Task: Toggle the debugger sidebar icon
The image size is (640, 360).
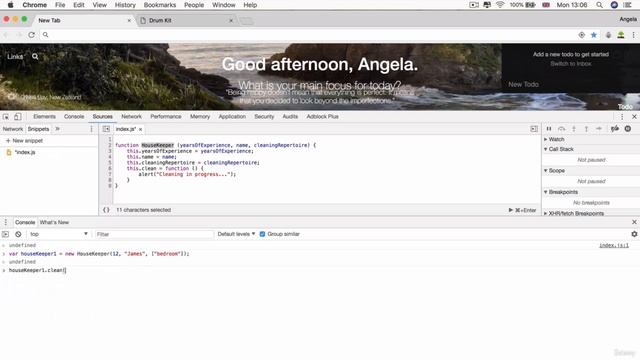Action: point(534,129)
